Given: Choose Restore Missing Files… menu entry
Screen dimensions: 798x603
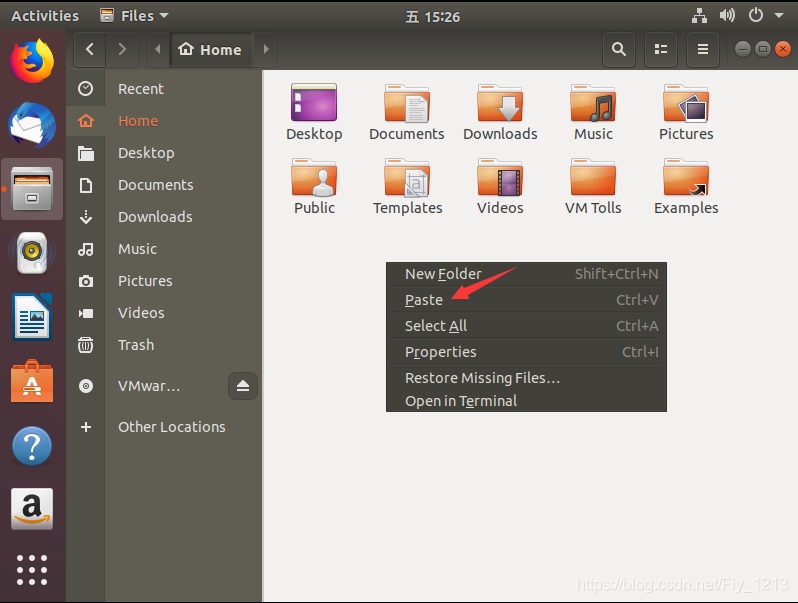Looking at the screenshot, I should pyautogui.click(x=526, y=378).
